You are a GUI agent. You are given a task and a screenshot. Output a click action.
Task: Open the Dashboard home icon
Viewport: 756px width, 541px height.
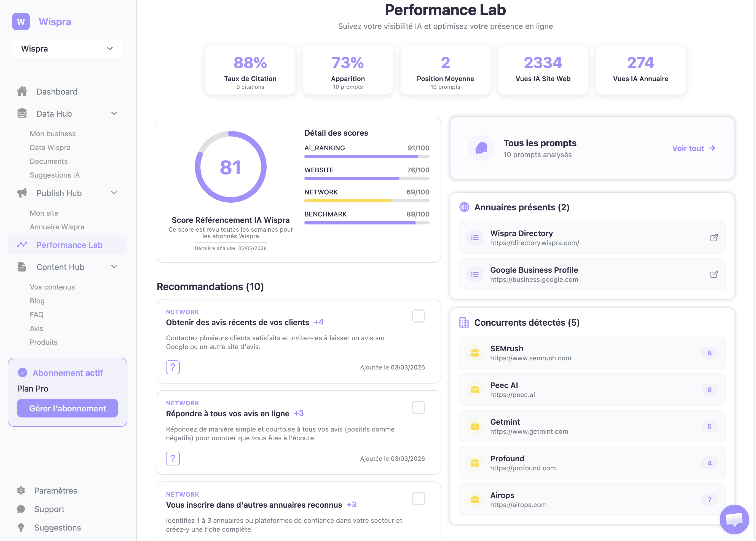(x=22, y=91)
